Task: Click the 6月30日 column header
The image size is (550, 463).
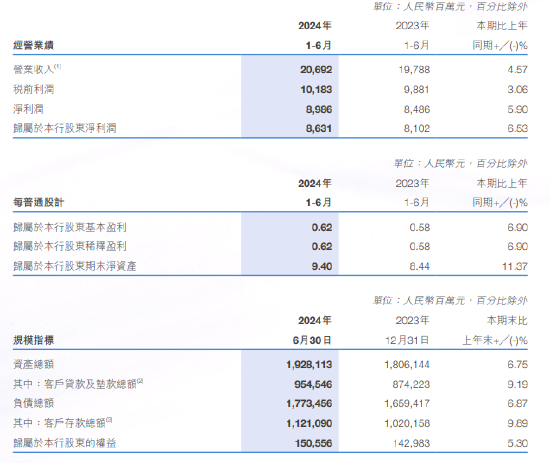Action: pos(312,340)
